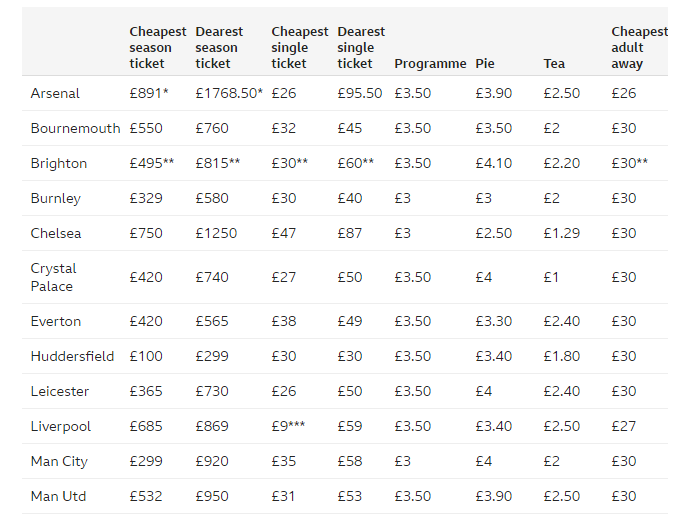Screen dimensions: 684x516
Task: Click Liverpool's £27 cheapest adult away price
Action: [x=624, y=426]
